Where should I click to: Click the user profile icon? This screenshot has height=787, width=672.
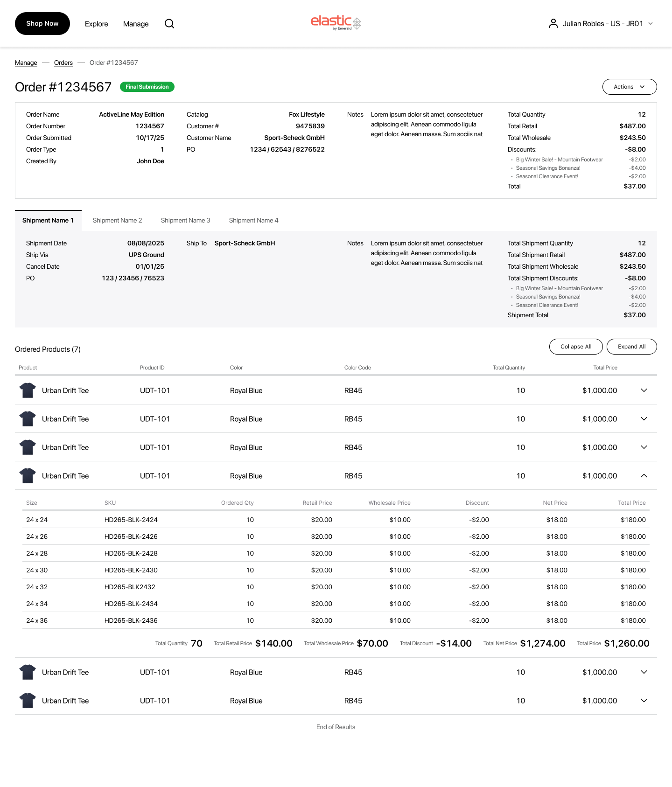[553, 24]
